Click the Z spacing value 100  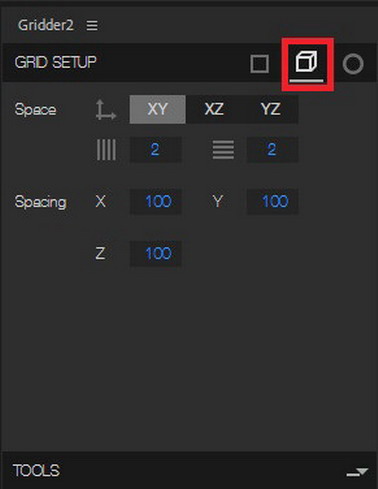coord(156,253)
